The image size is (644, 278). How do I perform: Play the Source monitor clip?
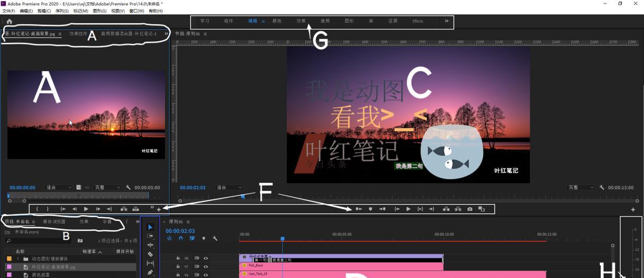click(x=86, y=209)
